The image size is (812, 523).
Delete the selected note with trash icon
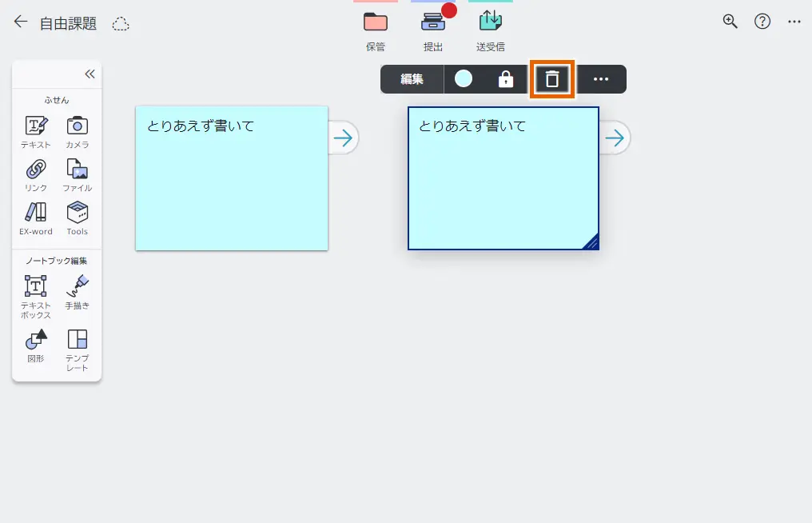pyautogui.click(x=551, y=79)
